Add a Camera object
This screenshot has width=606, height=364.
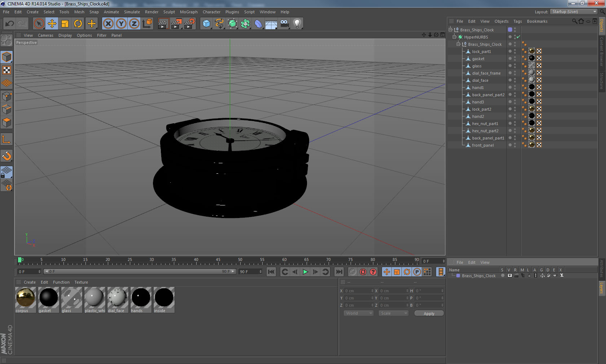click(x=285, y=24)
